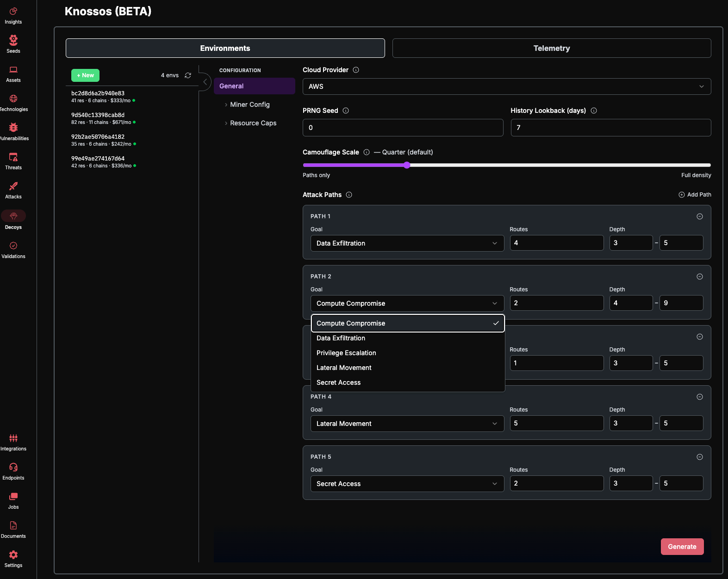Focus the Path 2 maximum depth field
This screenshot has width=728, height=579.
(x=681, y=303)
